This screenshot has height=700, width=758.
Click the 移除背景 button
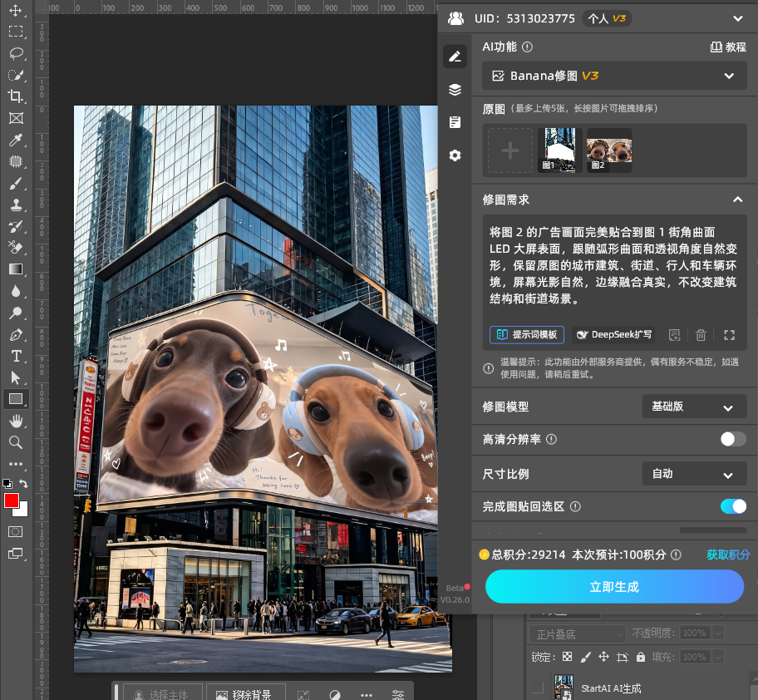[x=245, y=694]
